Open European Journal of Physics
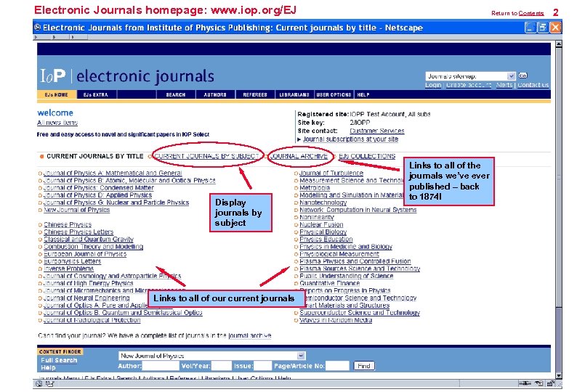The height and width of the screenshot is (392, 577). (x=85, y=254)
